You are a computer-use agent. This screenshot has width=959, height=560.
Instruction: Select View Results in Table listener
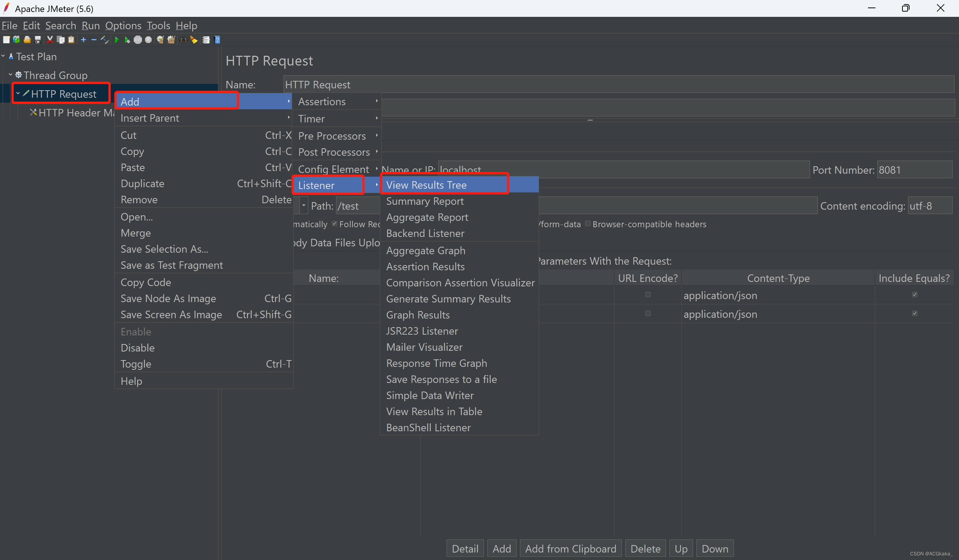click(459, 411)
